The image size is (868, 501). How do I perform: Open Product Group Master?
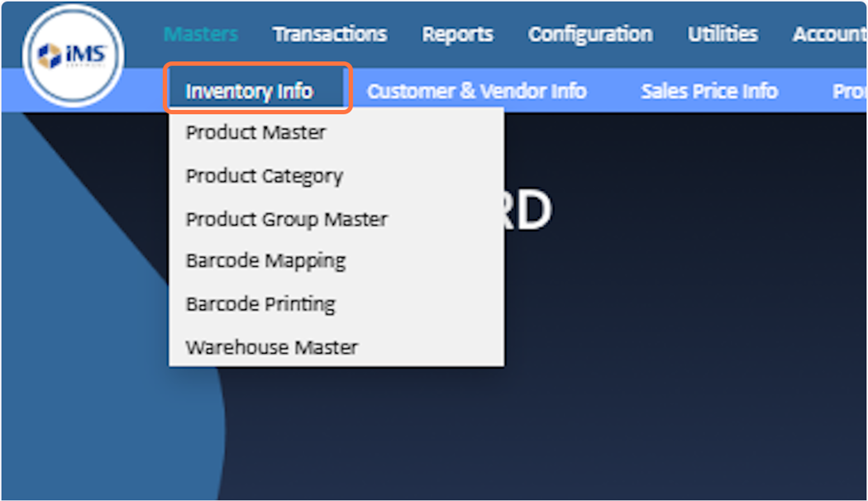[286, 219]
